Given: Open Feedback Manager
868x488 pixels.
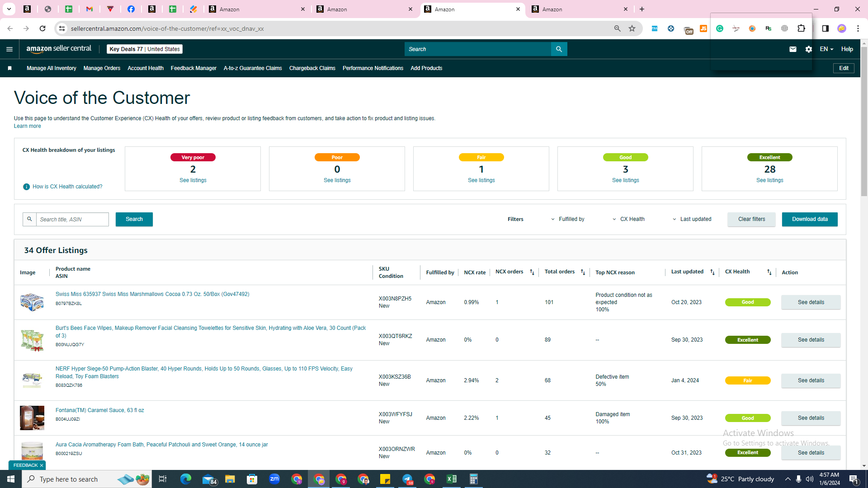Looking at the screenshot, I should (x=193, y=68).
